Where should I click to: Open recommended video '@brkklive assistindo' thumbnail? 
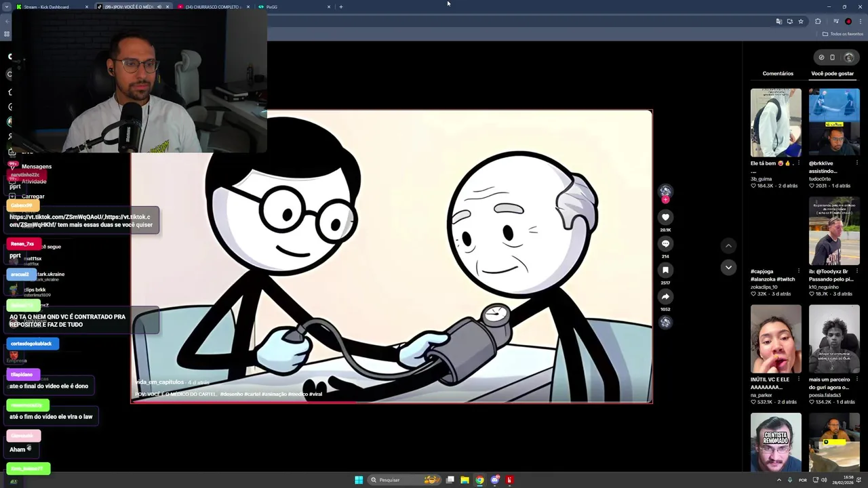834,123
